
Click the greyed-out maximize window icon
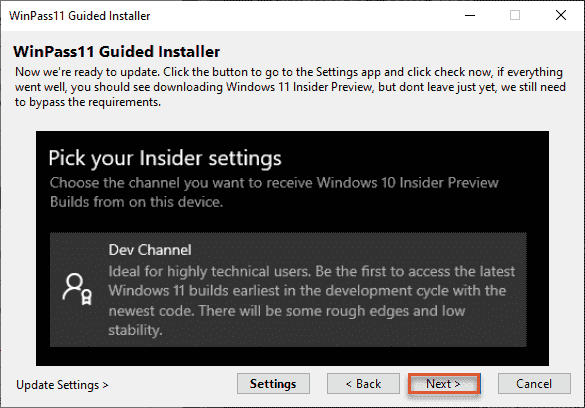click(x=515, y=15)
